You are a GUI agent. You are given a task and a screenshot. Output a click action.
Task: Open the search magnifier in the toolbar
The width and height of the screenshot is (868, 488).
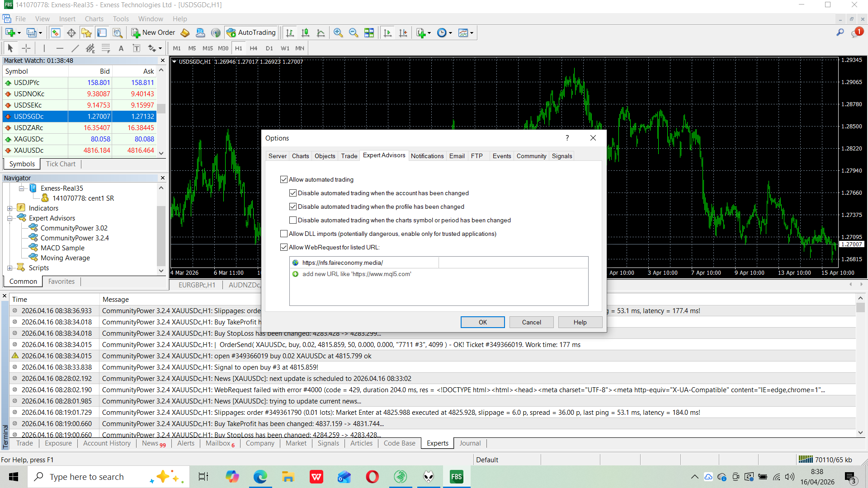click(840, 33)
